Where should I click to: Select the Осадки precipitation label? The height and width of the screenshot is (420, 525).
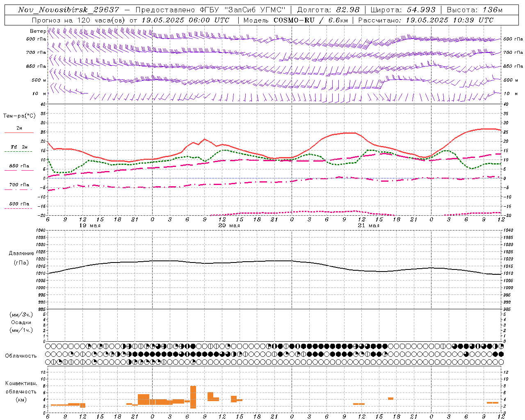(x=21, y=322)
